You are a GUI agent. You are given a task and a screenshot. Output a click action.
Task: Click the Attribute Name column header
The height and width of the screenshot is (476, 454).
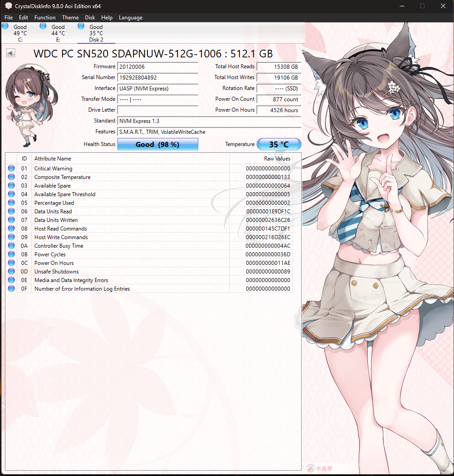pos(130,159)
